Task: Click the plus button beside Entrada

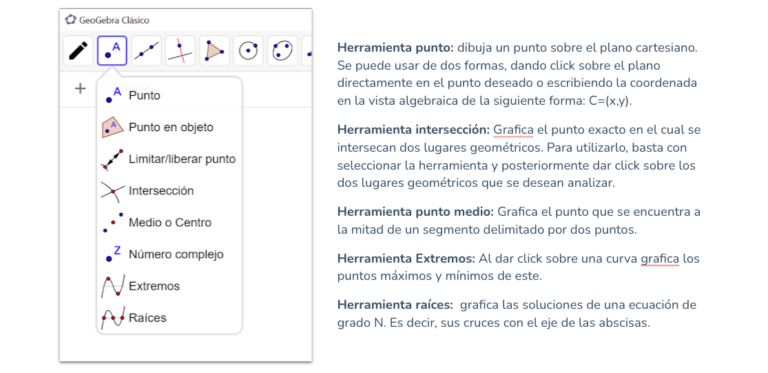Action: point(80,89)
